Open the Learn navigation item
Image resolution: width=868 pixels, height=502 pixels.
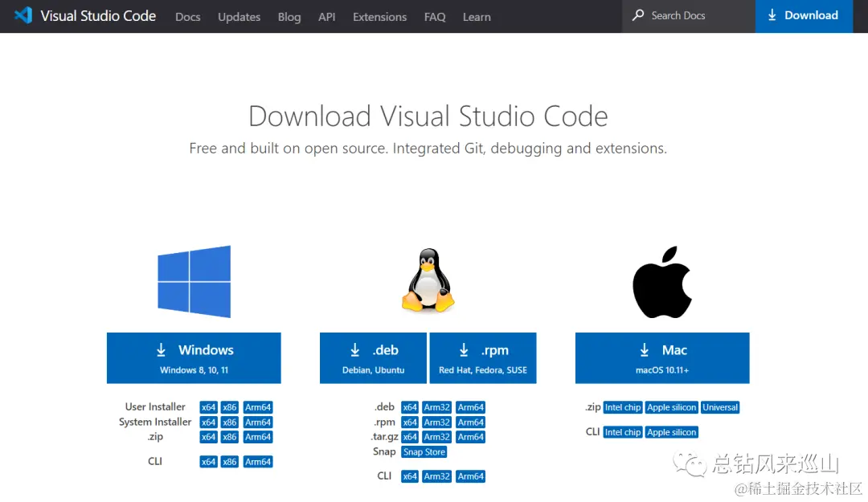(477, 17)
